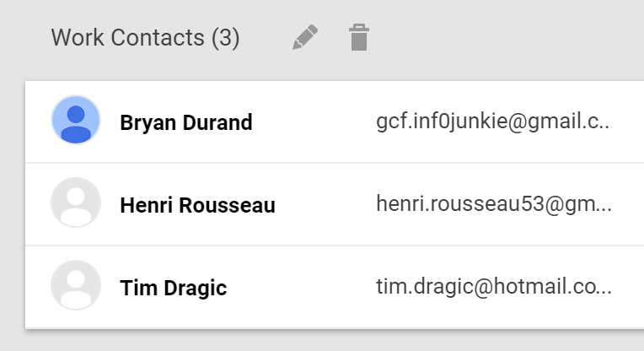Viewport: 644px width, 351px height.
Task: Click the pencil icon to edit group
Action: point(305,38)
